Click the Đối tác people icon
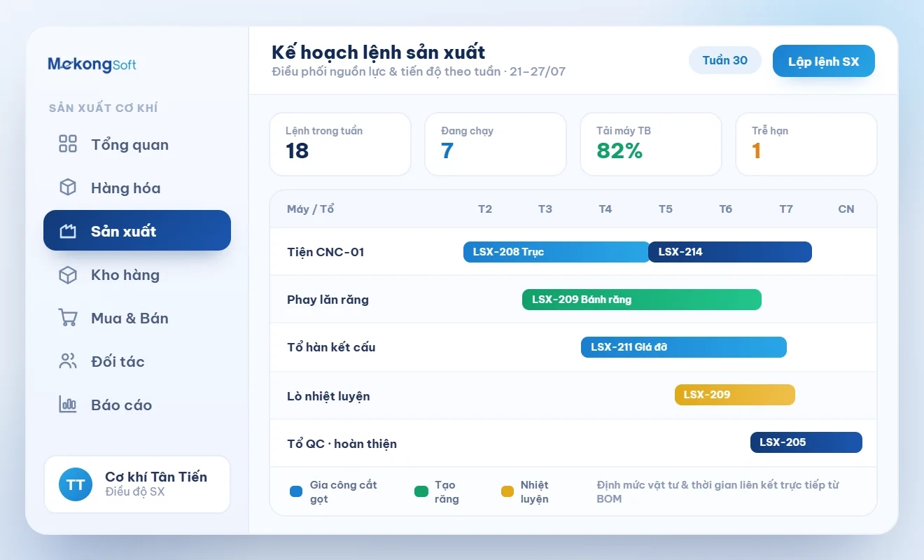924x560 pixels. click(x=68, y=361)
